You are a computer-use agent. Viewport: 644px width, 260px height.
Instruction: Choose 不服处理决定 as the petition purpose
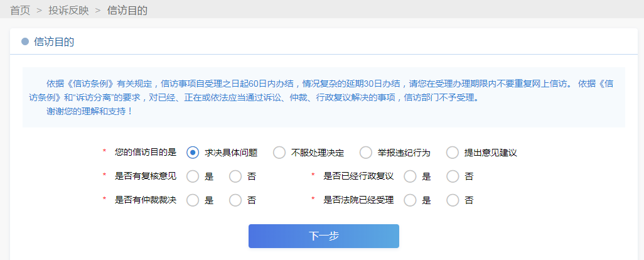point(279,153)
